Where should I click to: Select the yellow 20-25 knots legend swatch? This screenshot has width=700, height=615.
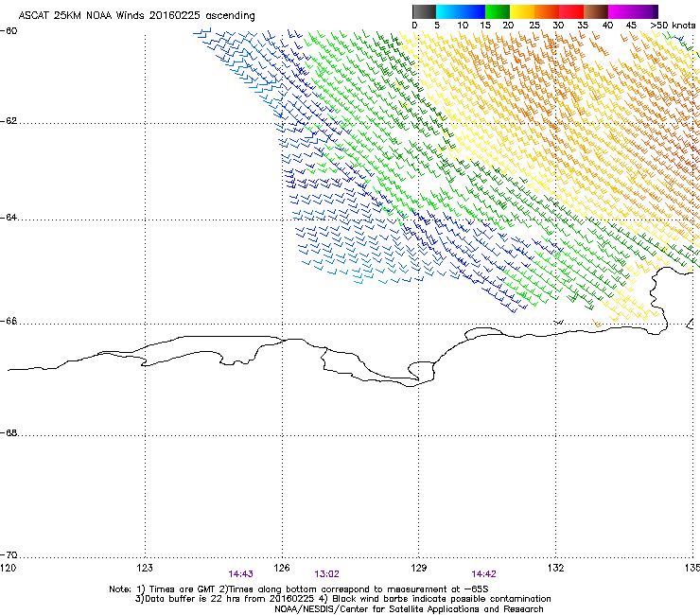[x=522, y=11]
